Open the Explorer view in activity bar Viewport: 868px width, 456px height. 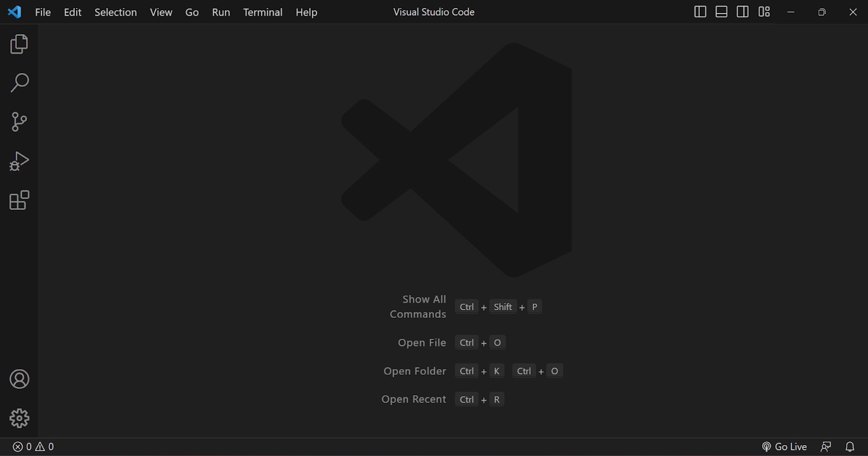[x=19, y=44]
